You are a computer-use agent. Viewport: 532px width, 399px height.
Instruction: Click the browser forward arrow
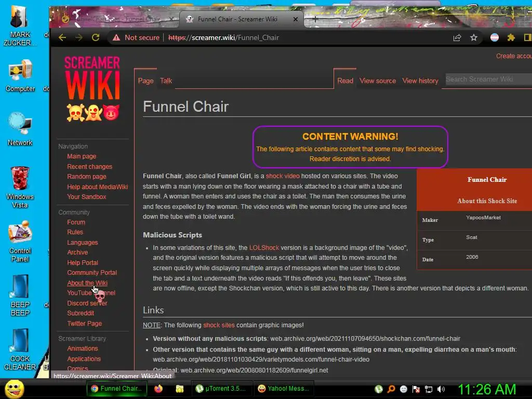(x=79, y=37)
